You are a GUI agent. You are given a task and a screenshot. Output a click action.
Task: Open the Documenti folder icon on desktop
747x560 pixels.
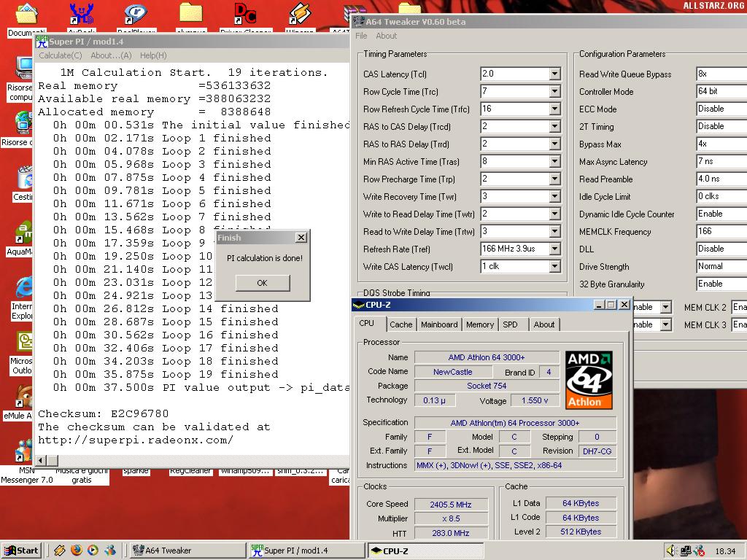(x=27, y=13)
